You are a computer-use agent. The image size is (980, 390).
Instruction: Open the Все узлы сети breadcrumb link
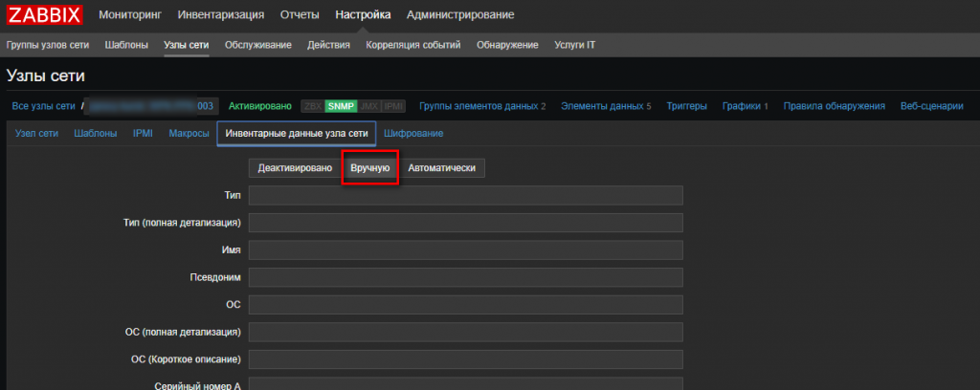tap(43, 106)
